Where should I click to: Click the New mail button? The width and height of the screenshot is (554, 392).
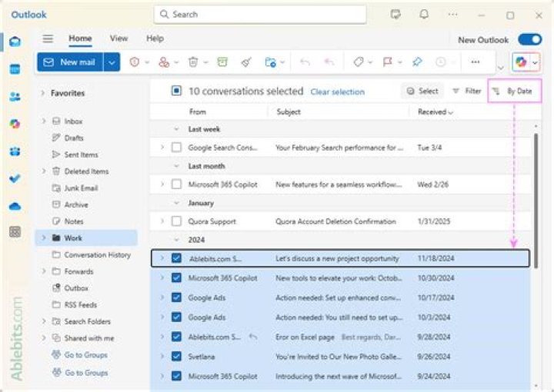[x=70, y=62]
